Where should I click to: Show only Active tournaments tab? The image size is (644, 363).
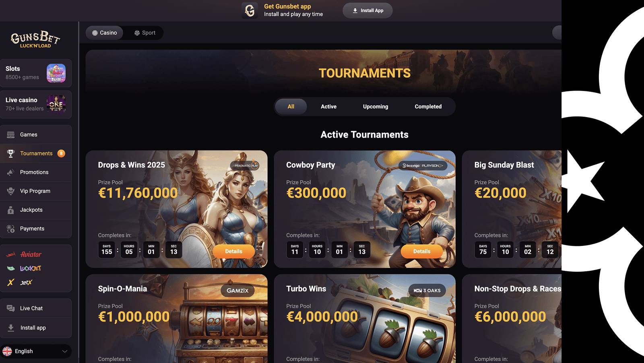[x=328, y=107]
